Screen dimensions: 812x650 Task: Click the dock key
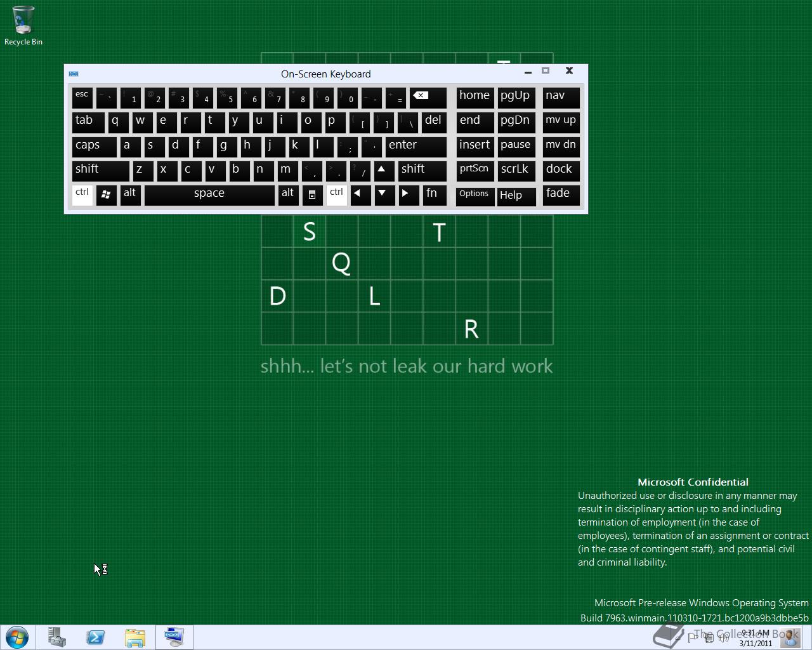561,171
